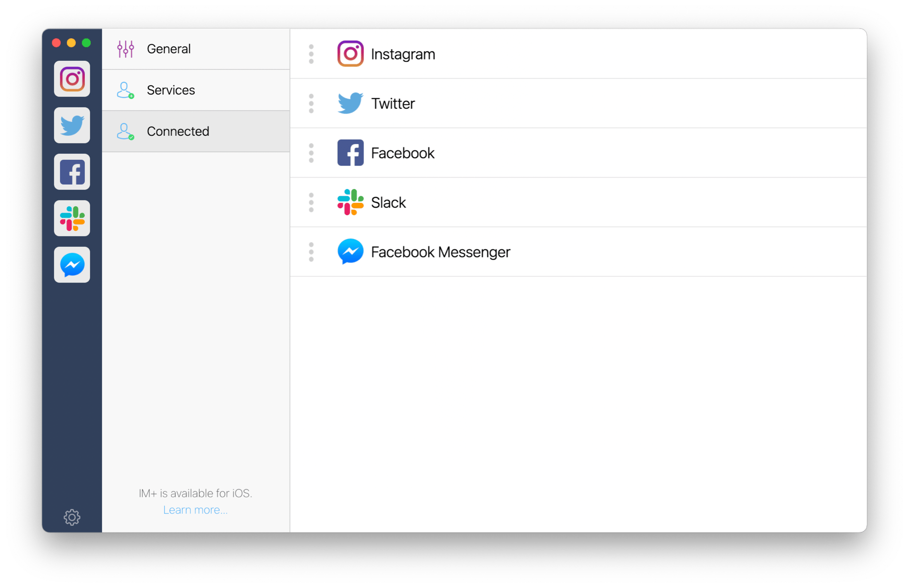Grab the handle dots beside Twitter
Screen dimensions: 909x588
click(x=311, y=103)
